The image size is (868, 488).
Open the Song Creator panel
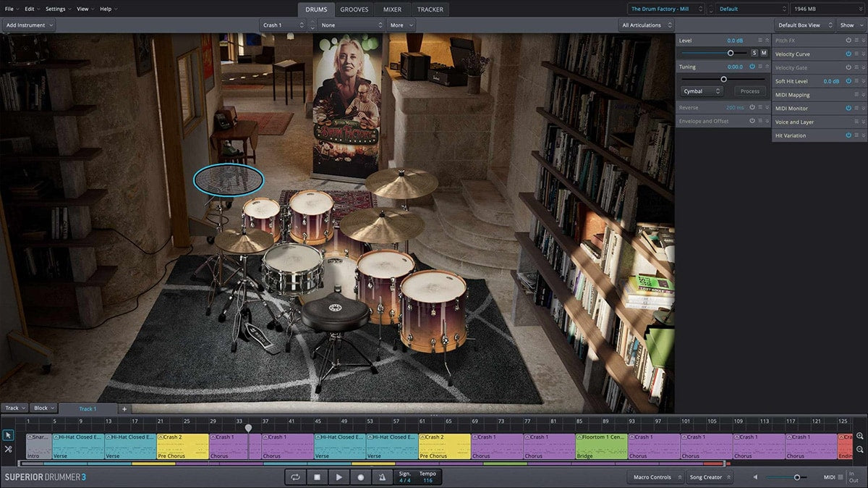[709, 477]
